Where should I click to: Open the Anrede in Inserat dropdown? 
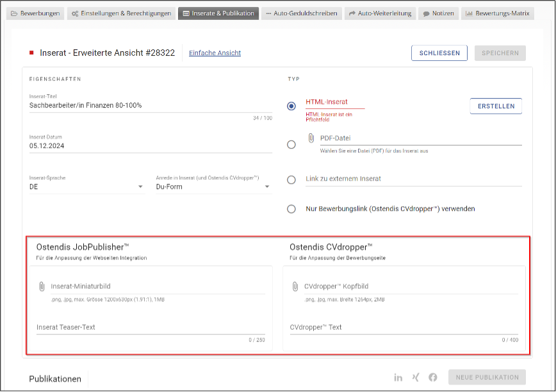(x=214, y=186)
